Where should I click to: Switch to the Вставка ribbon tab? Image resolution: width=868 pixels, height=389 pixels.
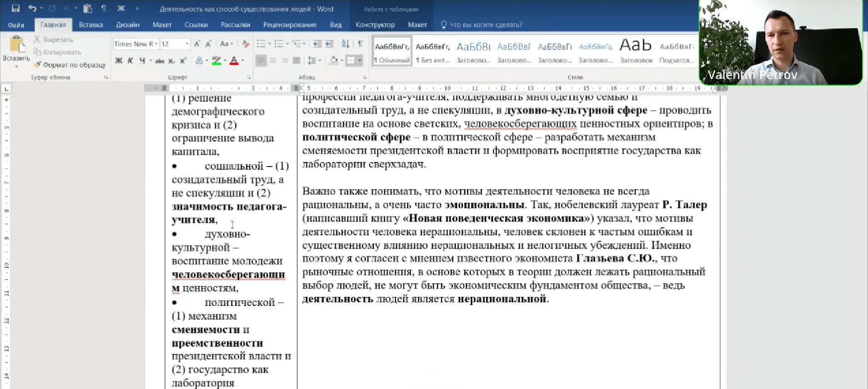click(91, 25)
